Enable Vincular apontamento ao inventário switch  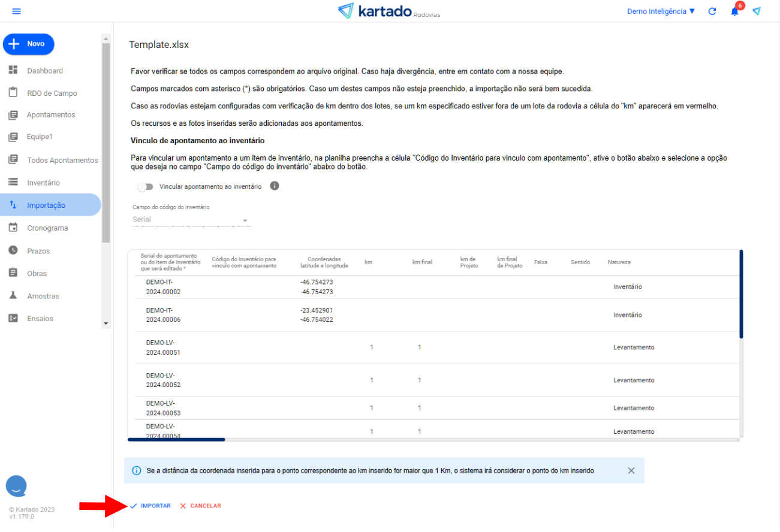(145, 187)
